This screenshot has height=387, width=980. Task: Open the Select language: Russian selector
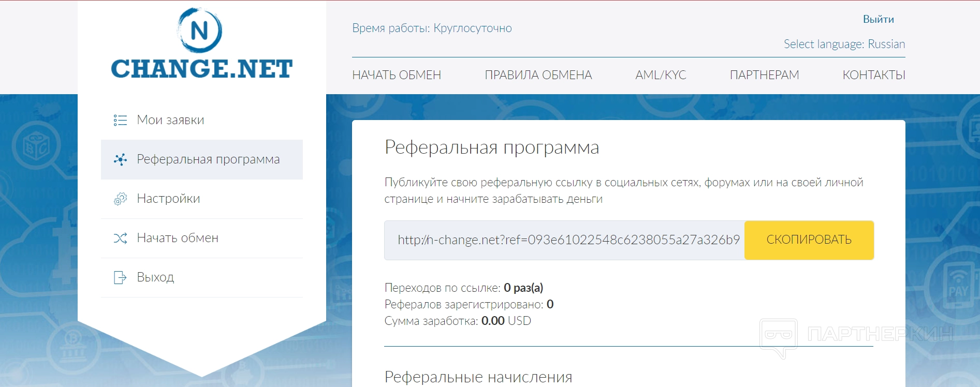tap(844, 44)
